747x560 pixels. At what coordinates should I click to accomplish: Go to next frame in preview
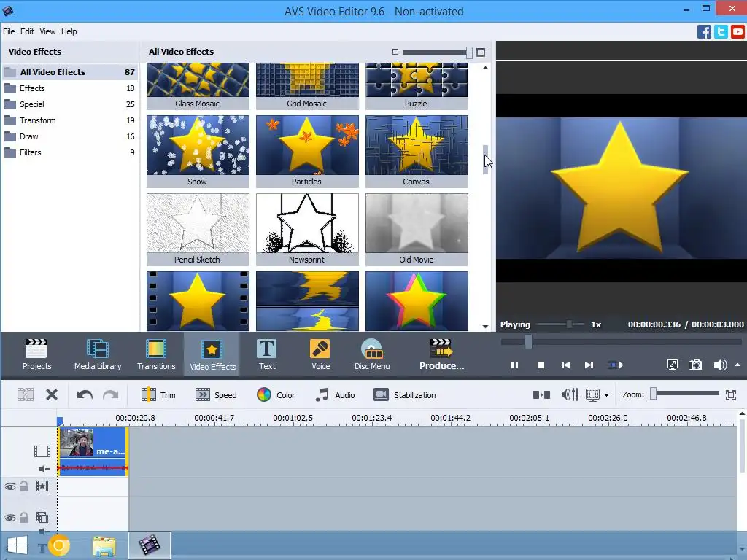[589, 365]
